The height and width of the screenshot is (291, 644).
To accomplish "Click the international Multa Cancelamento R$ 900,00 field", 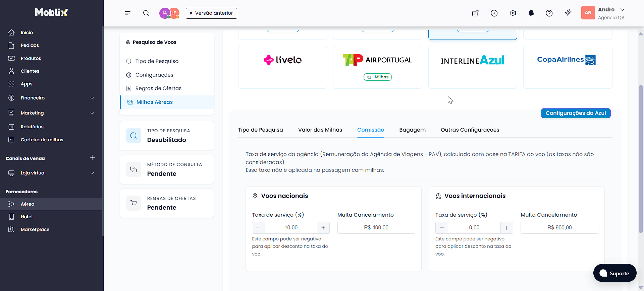I will tap(559, 228).
